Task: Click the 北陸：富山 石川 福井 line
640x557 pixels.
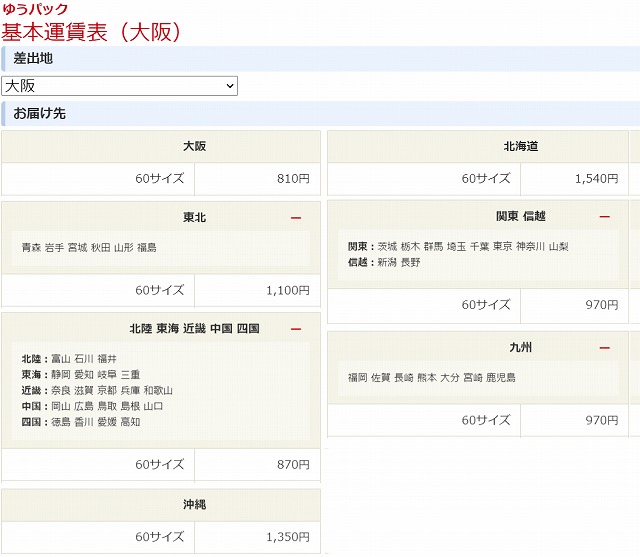Action: point(69,359)
